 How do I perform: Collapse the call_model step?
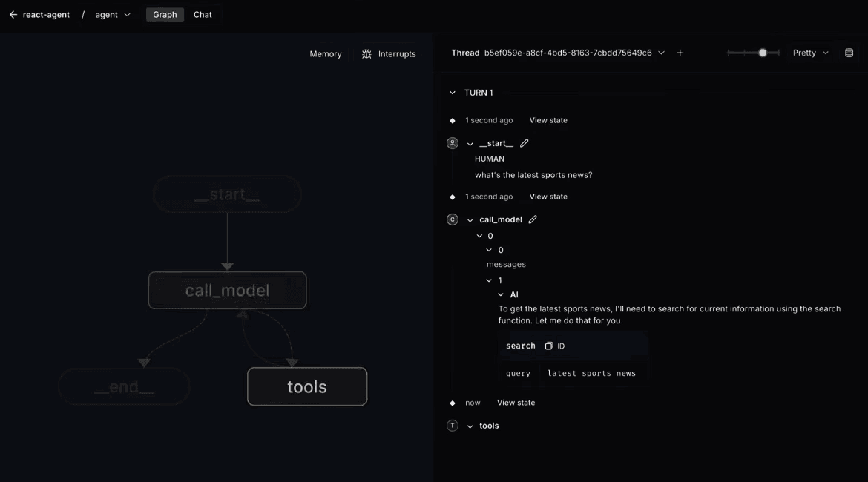[470, 220]
